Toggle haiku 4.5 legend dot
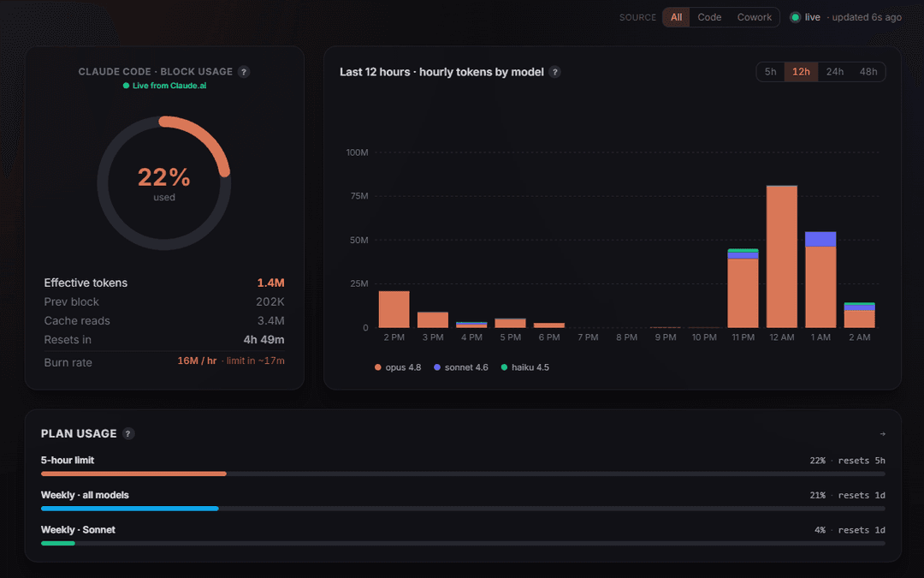This screenshot has width=924, height=578. 504,367
